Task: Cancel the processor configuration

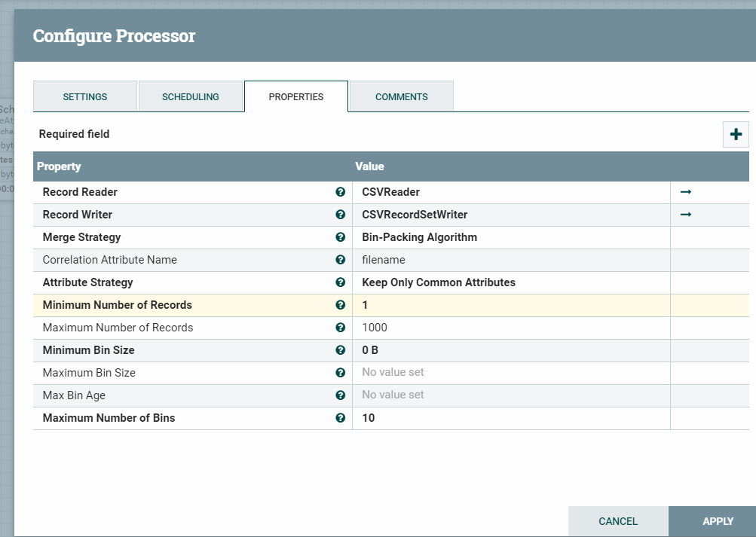Action: (x=618, y=521)
